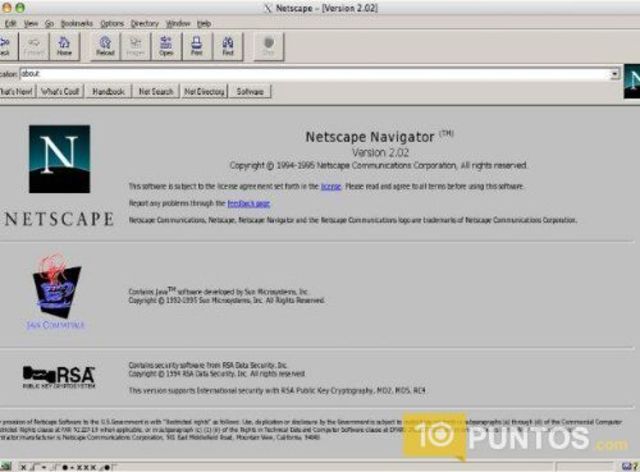Click the Netscape N throbber logo
This screenshot has height=472, width=640.
pyautogui.click(x=632, y=81)
